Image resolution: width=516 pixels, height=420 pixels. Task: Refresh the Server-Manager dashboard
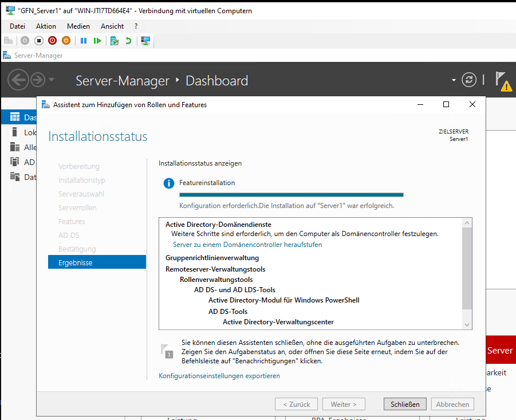pyautogui.click(x=469, y=80)
